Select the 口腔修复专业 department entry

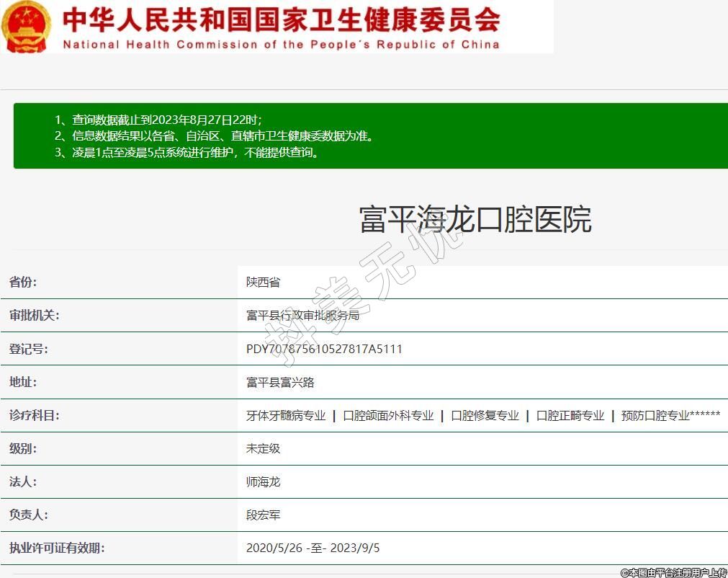tap(485, 416)
